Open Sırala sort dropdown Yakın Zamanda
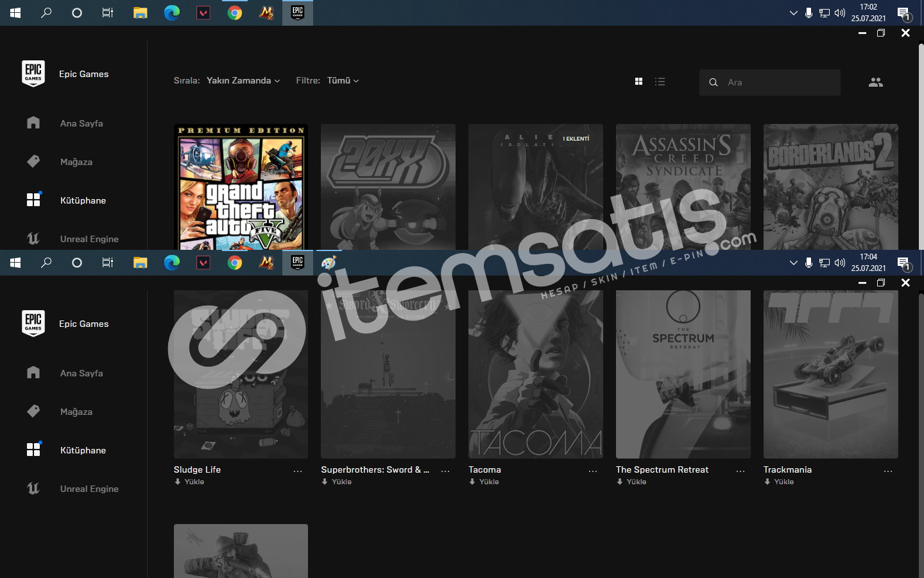The height and width of the screenshot is (578, 924). [x=243, y=80]
